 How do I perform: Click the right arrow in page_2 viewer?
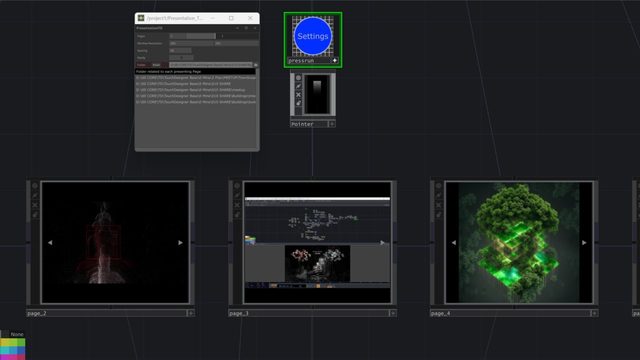tap(180, 242)
